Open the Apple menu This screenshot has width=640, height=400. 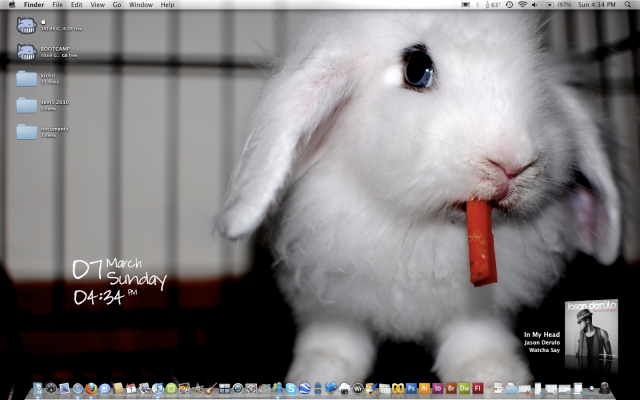11,5
